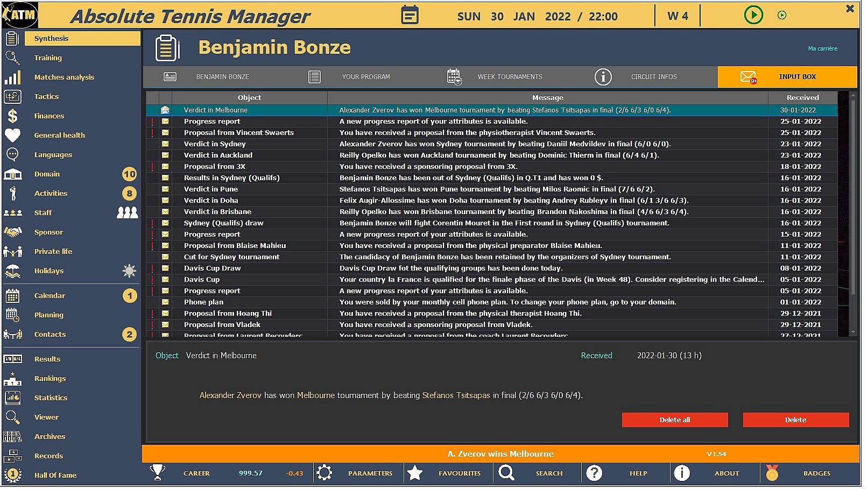Screen dimensions: 868x489
Task: Click the Domain building icon
Action: pyautogui.click(x=12, y=174)
